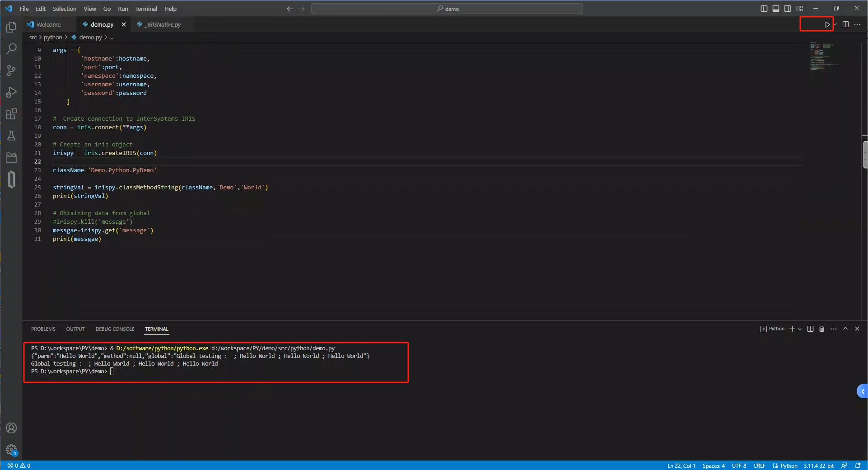Maximize the panel size with chevron up

845,329
